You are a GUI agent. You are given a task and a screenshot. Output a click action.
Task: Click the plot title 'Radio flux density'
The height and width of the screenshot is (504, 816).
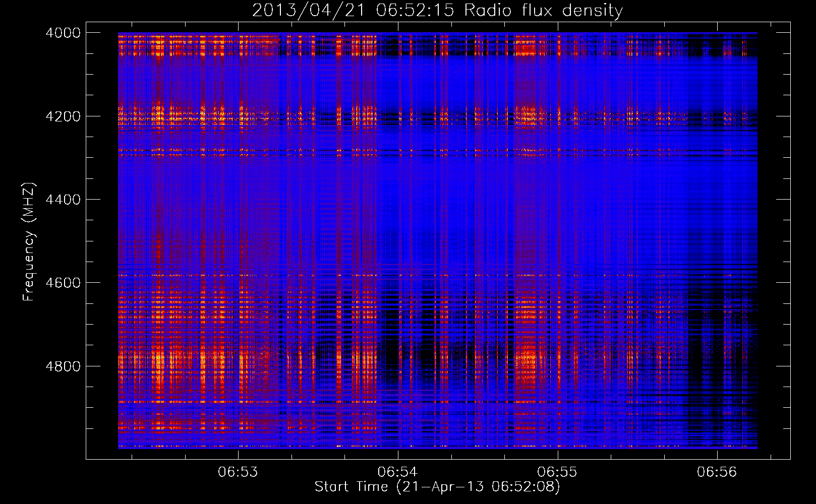coord(438,11)
